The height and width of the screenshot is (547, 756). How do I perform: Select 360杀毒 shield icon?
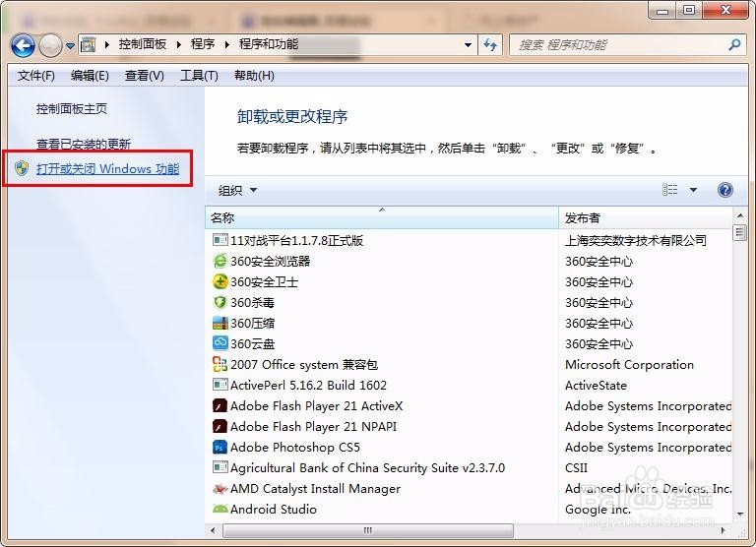pyautogui.click(x=220, y=302)
